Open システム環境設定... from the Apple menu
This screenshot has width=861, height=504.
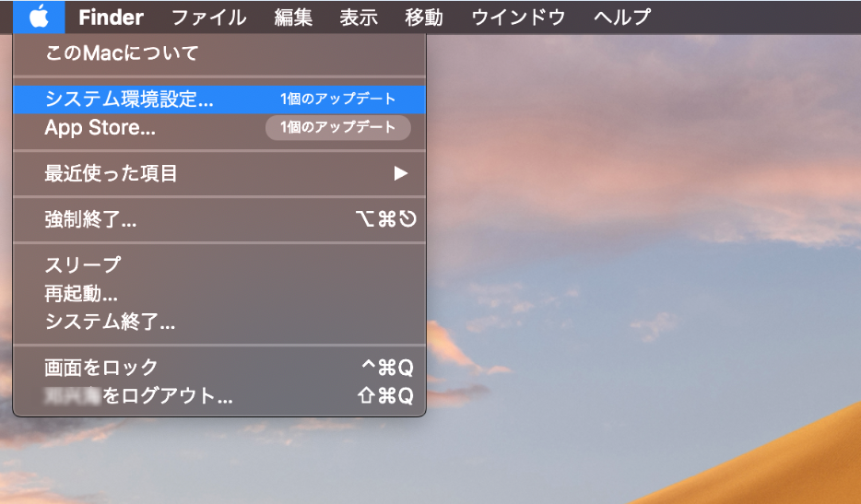(x=219, y=99)
